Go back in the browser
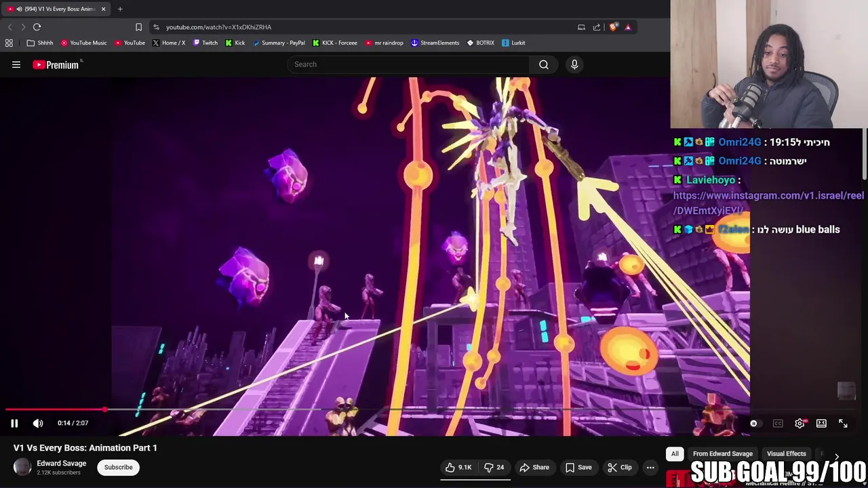 9,27
